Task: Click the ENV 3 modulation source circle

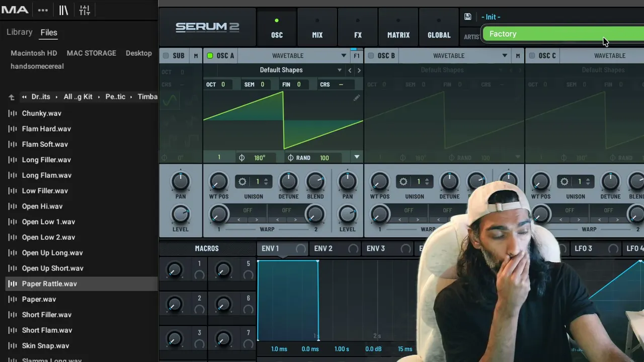Action: pos(406,248)
